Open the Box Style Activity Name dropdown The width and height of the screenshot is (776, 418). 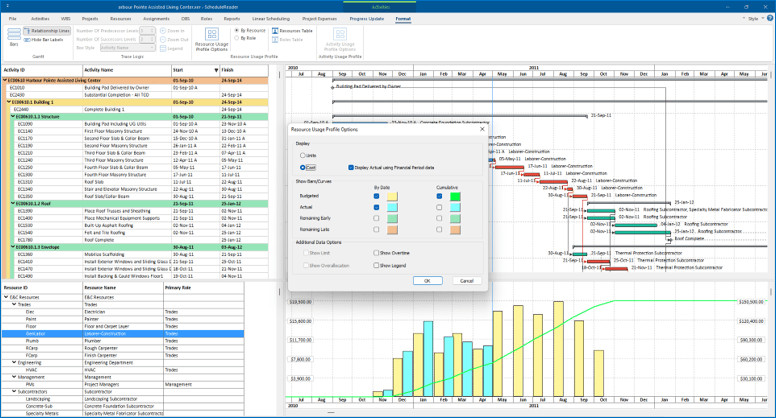click(128, 48)
